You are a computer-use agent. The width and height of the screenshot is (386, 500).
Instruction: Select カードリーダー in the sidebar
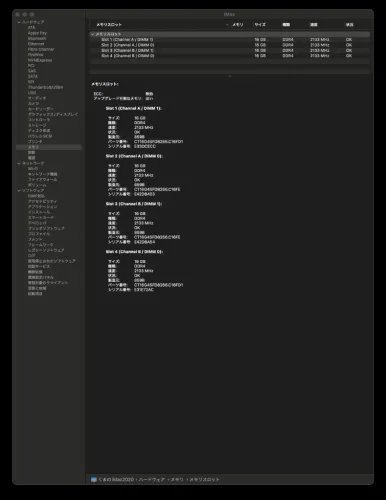pos(40,109)
